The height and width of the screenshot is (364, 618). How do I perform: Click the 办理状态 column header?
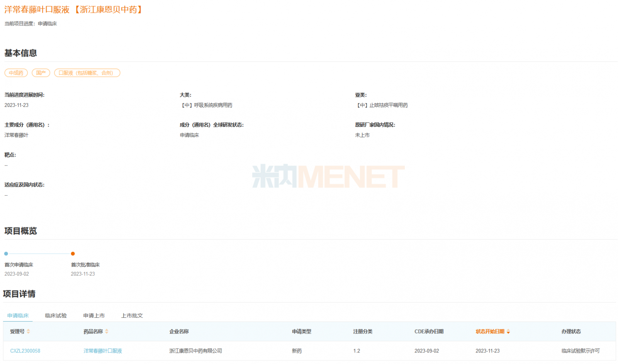click(x=571, y=331)
